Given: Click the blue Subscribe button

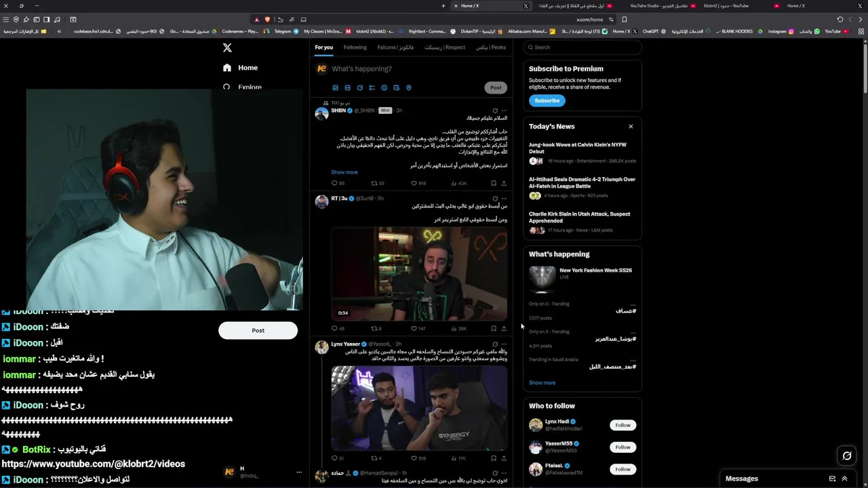Looking at the screenshot, I should click(x=547, y=100).
